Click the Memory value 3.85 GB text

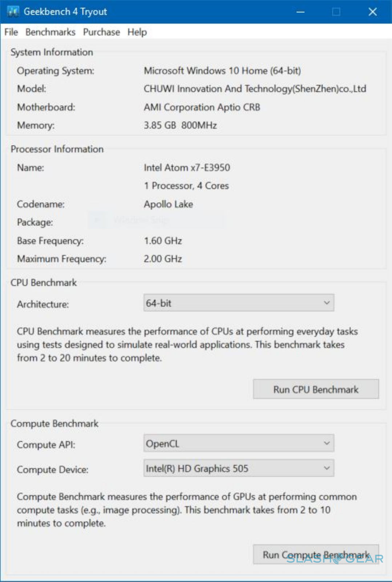click(x=160, y=125)
